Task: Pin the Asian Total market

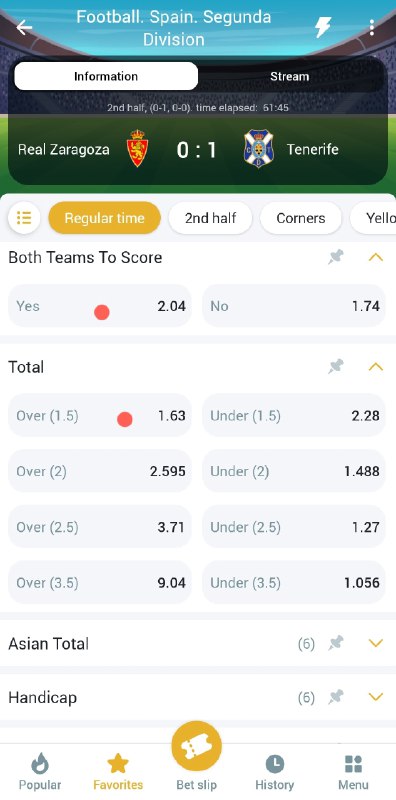Action: (x=336, y=643)
